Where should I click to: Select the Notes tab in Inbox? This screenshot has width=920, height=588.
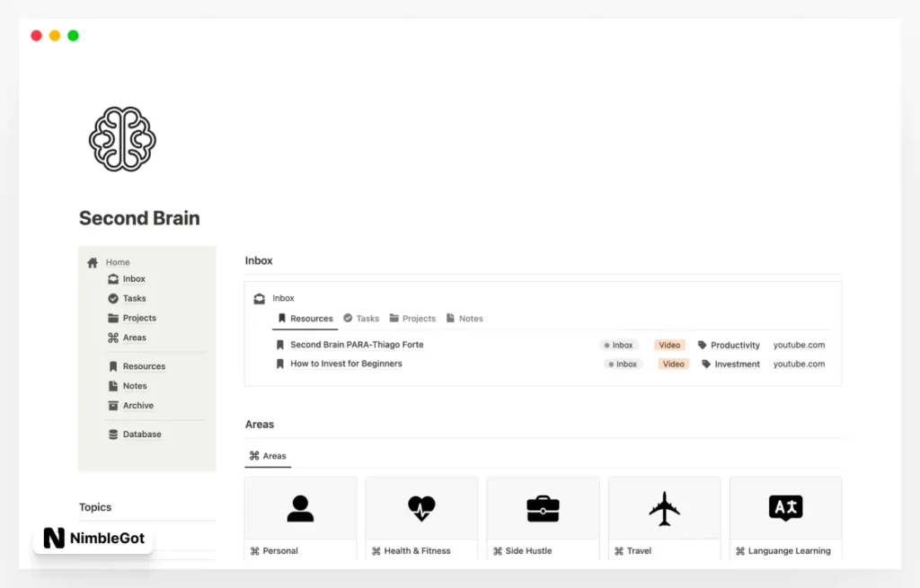(464, 319)
